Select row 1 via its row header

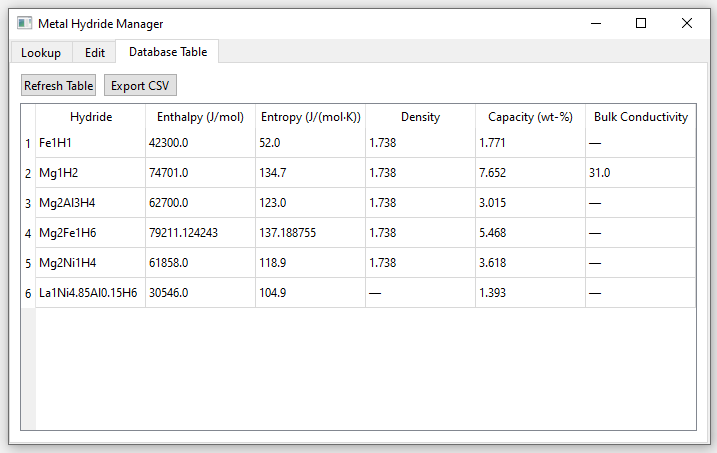pyautogui.click(x=28, y=143)
